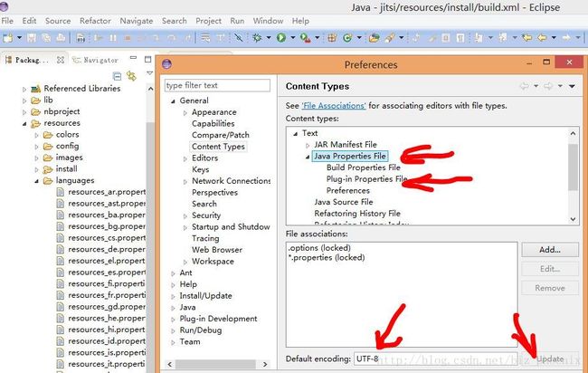
Task: Click the Save toolbar icon
Action: (x=32, y=37)
